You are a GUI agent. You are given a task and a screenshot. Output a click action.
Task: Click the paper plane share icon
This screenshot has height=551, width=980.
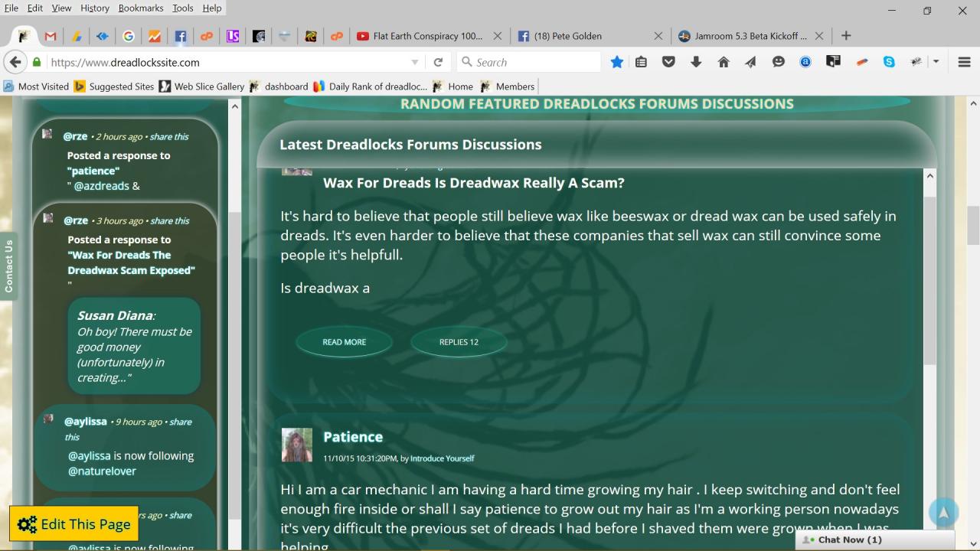tap(751, 62)
